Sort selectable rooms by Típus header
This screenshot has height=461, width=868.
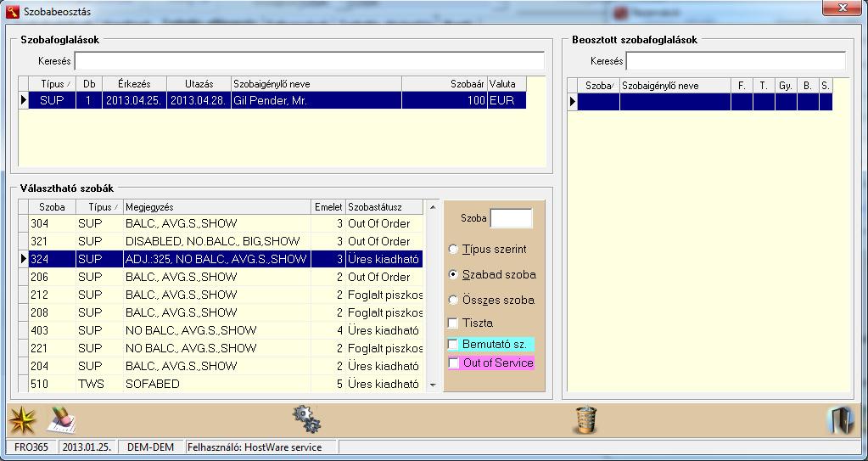point(99,207)
